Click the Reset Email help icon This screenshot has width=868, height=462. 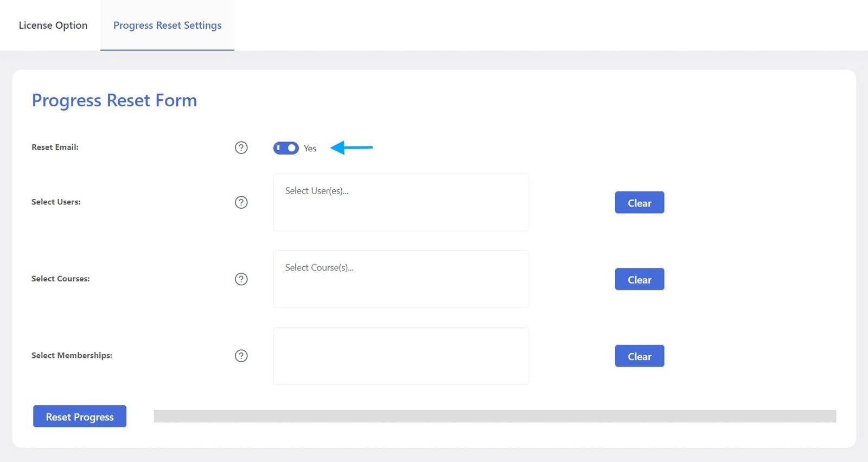[241, 147]
